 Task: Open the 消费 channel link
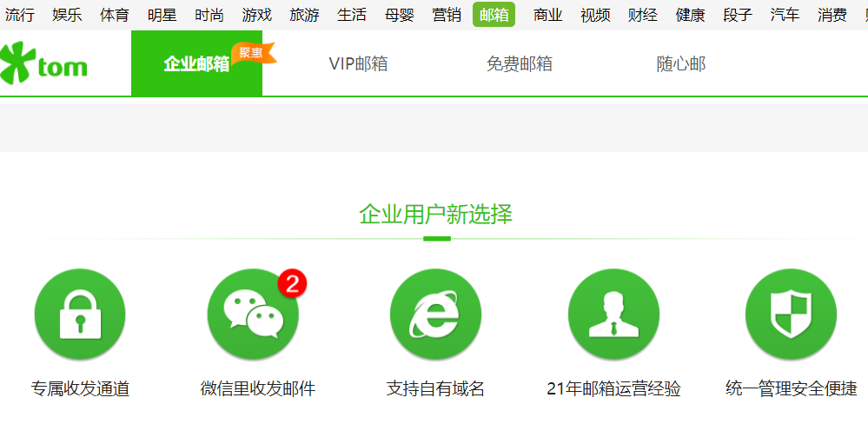(x=832, y=15)
